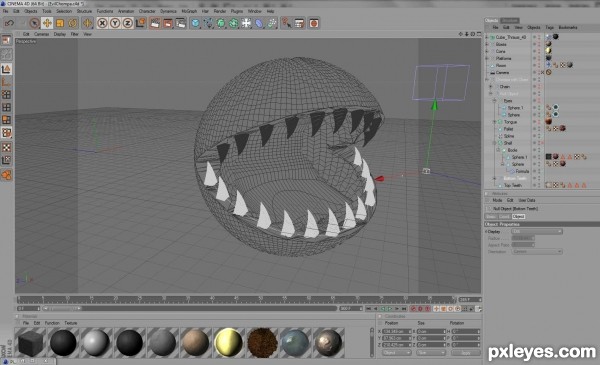Select the brown fur material swatch
Image resolution: width=600 pixels, height=365 pixels.
pos(262,342)
